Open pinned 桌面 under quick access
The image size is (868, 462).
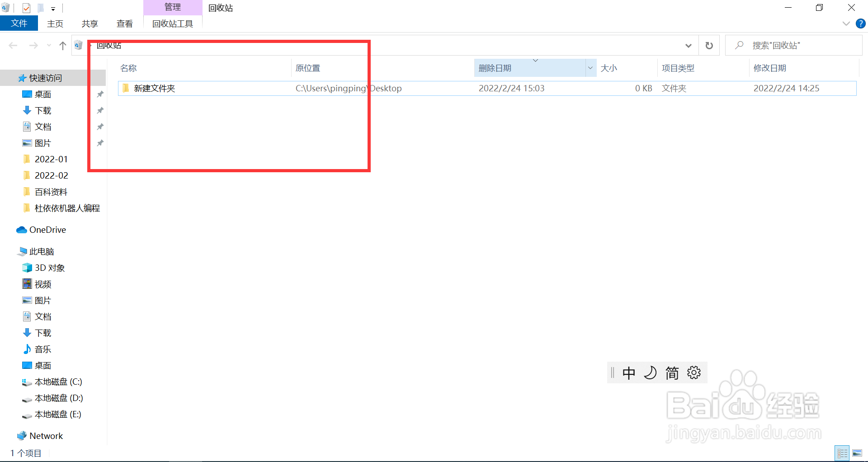(x=43, y=94)
